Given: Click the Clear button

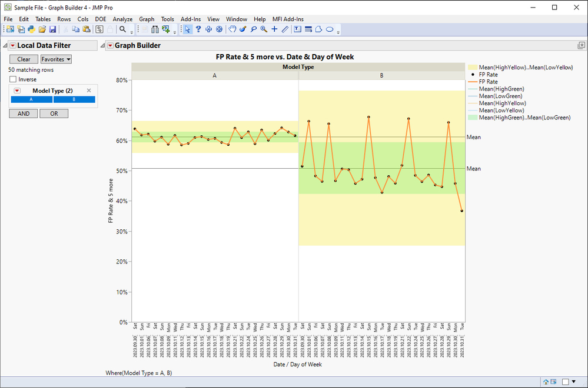Looking at the screenshot, I should point(24,59).
